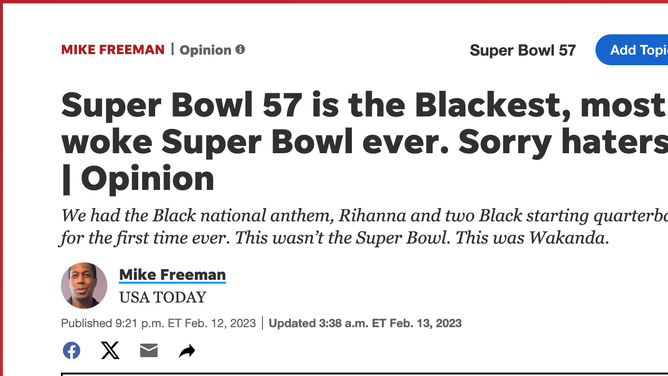Click the Published 9:21 p.m. timestamp
This screenshot has width=668, height=376.
coord(158,323)
